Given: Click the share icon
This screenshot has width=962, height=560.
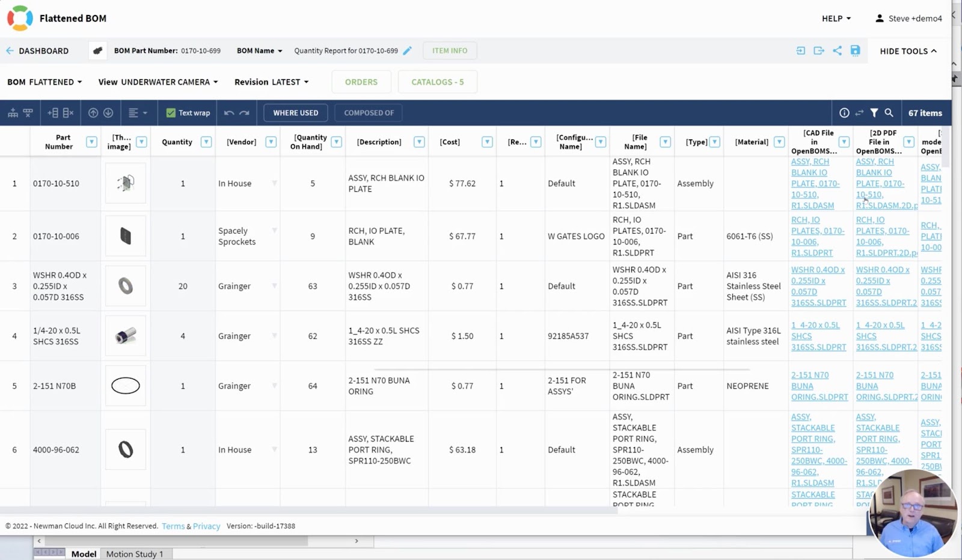Looking at the screenshot, I should click(x=837, y=51).
